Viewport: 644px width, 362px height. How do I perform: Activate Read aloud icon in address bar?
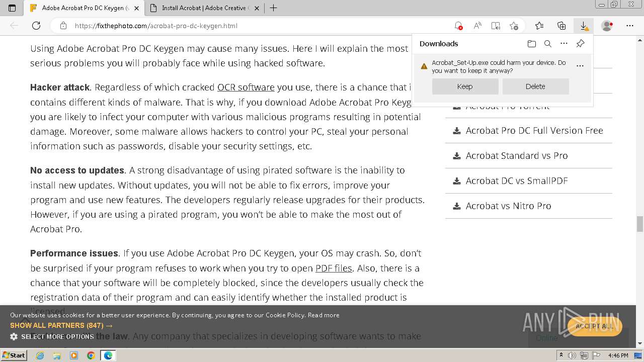[x=477, y=26]
